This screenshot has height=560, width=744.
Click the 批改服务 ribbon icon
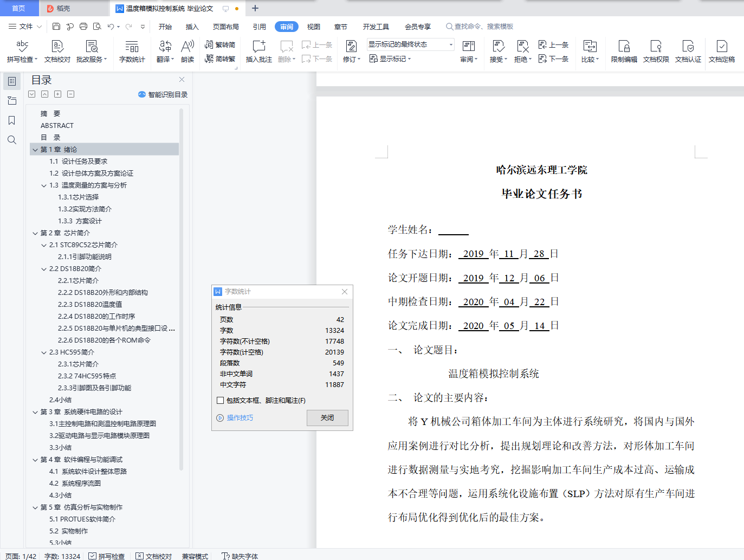coord(92,52)
